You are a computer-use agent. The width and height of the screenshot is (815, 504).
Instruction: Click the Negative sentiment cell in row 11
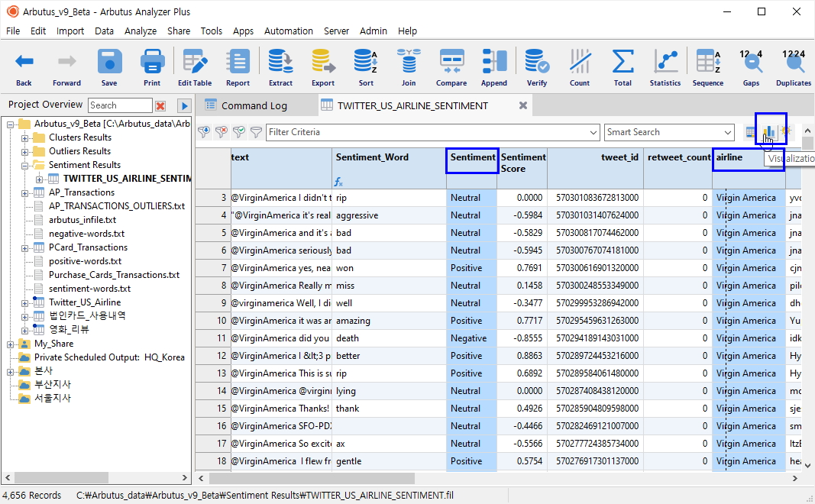pyautogui.click(x=471, y=338)
